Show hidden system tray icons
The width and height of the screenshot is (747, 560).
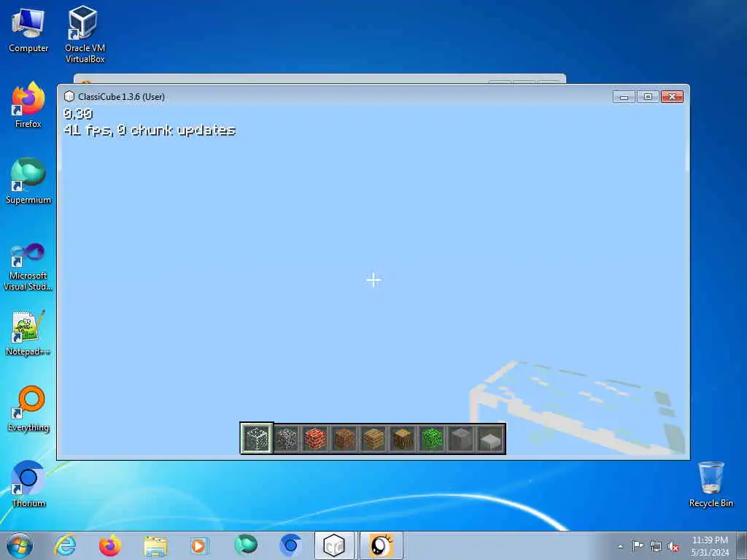620,546
